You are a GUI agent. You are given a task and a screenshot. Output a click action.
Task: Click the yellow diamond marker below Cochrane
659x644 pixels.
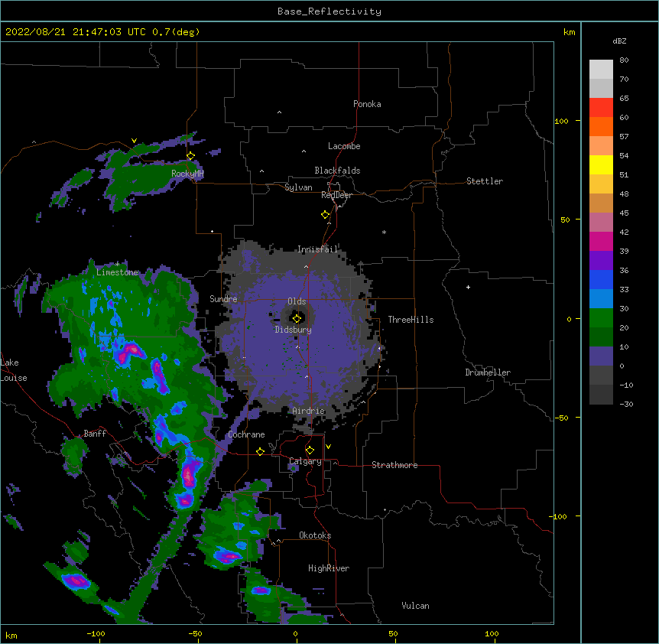(260, 451)
